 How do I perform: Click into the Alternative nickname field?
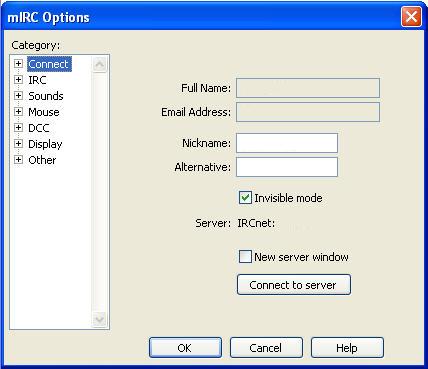click(x=287, y=167)
